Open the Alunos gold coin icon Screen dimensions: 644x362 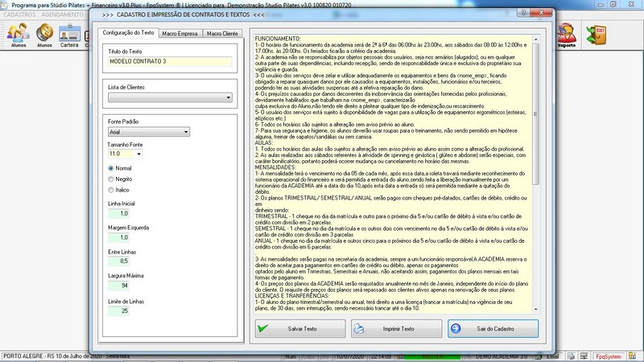(x=44, y=35)
